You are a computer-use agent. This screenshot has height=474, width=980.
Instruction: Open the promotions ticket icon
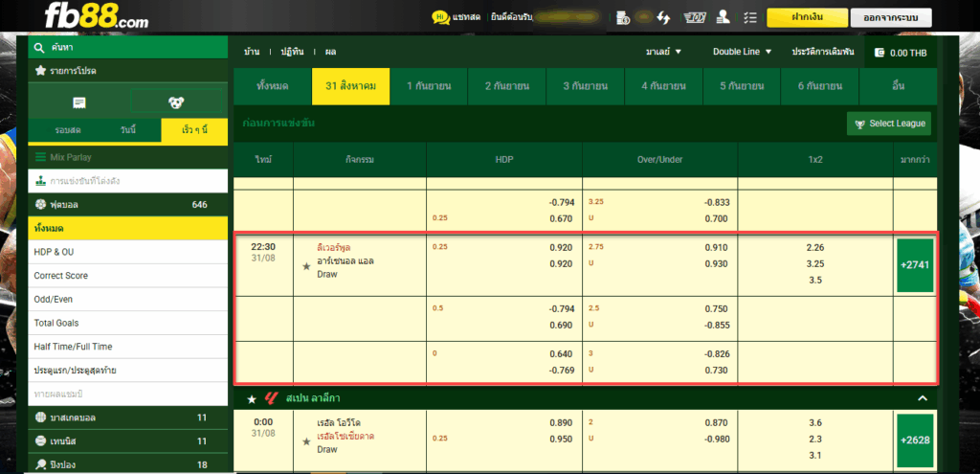(695, 17)
